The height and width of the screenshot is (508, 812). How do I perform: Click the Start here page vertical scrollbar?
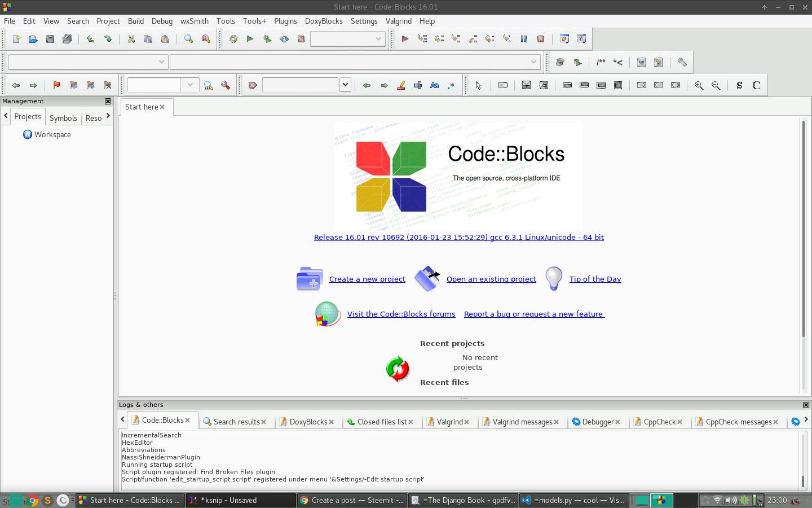point(803,229)
